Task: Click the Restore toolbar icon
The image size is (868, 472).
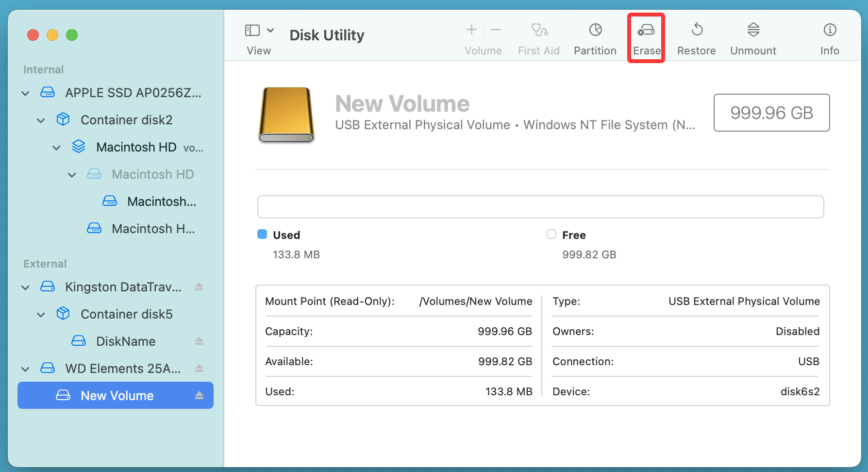Action: click(x=697, y=31)
